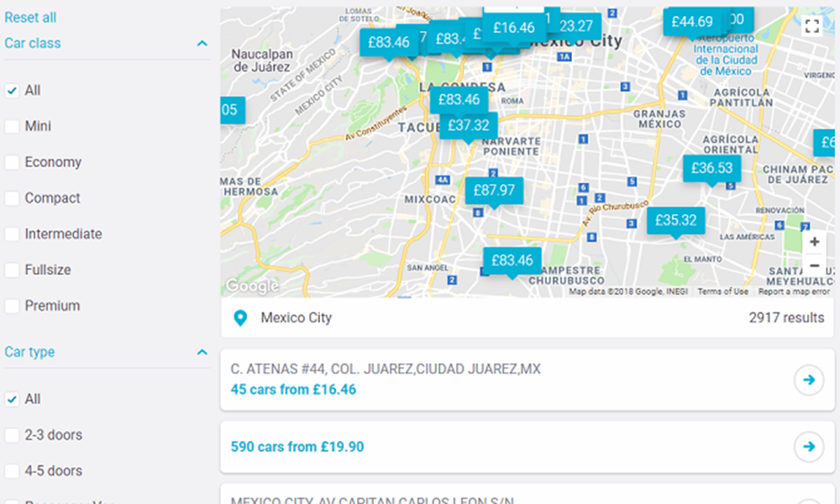The image size is (840, 504).
Task: Collapse the Car class section
Action: [x=202, y=44]
